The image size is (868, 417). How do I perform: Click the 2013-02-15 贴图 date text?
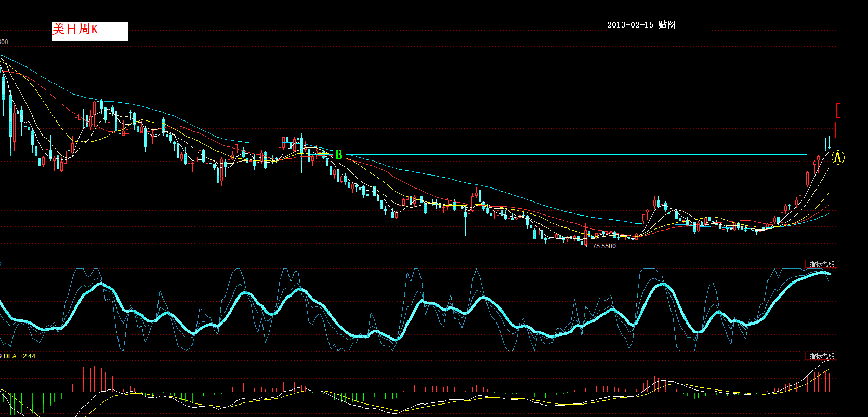click(641, 24)
